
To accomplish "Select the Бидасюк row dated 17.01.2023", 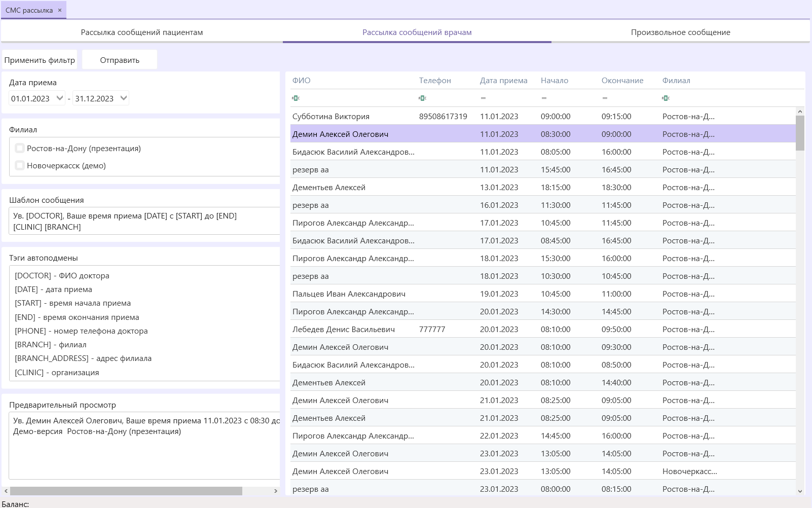I will tap(543, 240).
